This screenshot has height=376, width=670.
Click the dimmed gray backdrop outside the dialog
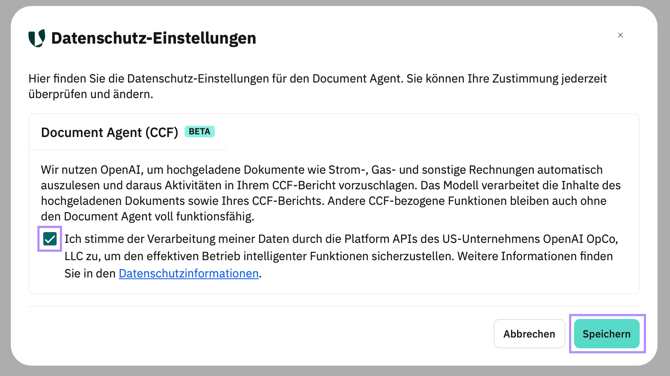(x=665, y=188)
